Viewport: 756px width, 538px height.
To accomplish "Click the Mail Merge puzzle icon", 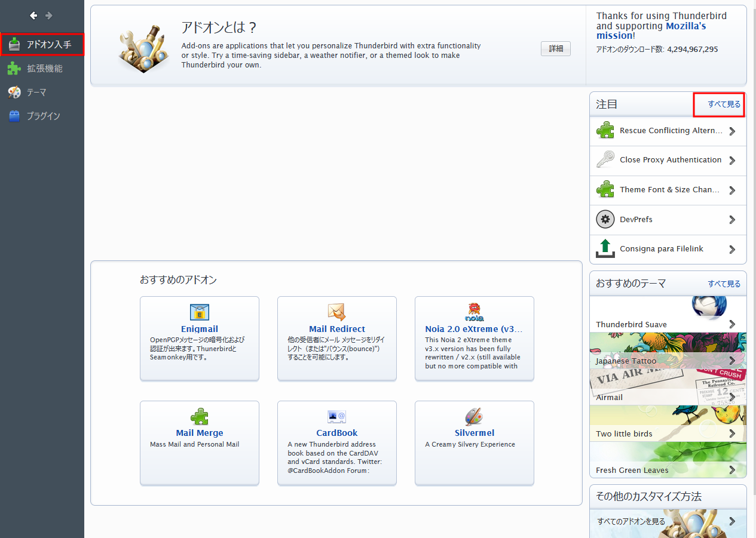I will pos(200,416).
